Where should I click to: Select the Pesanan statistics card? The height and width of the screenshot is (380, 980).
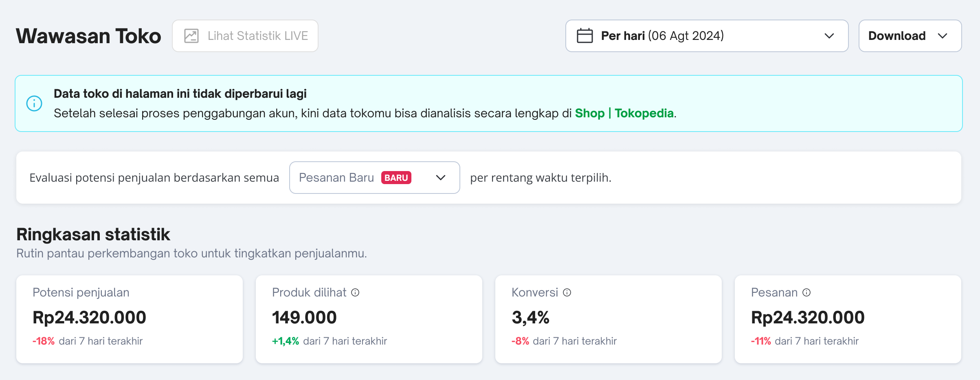click(x=848, y=319)
